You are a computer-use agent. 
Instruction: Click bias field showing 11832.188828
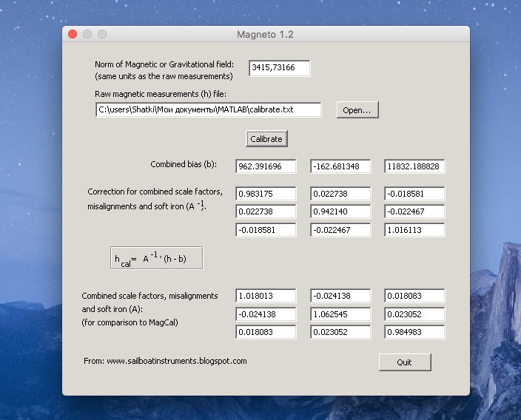[414, 166]
